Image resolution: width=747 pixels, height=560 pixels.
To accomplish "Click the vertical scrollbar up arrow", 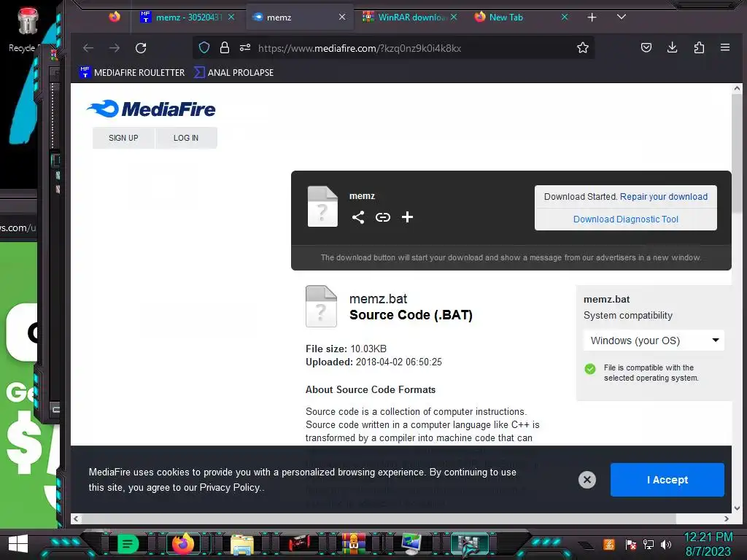I will 737,88.
